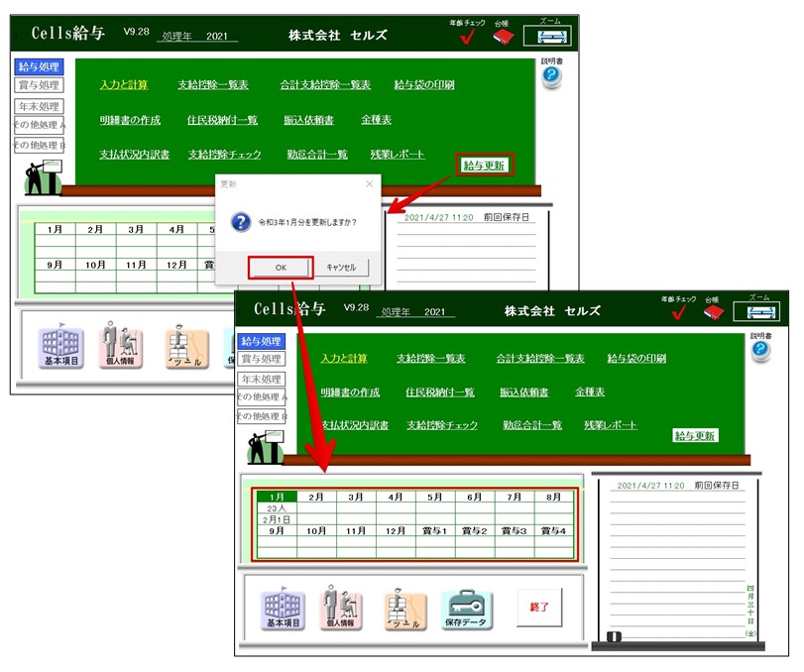Screen dimensions: 804x672
Task: Close the 更新 dialog
Action: click(369, 184)
